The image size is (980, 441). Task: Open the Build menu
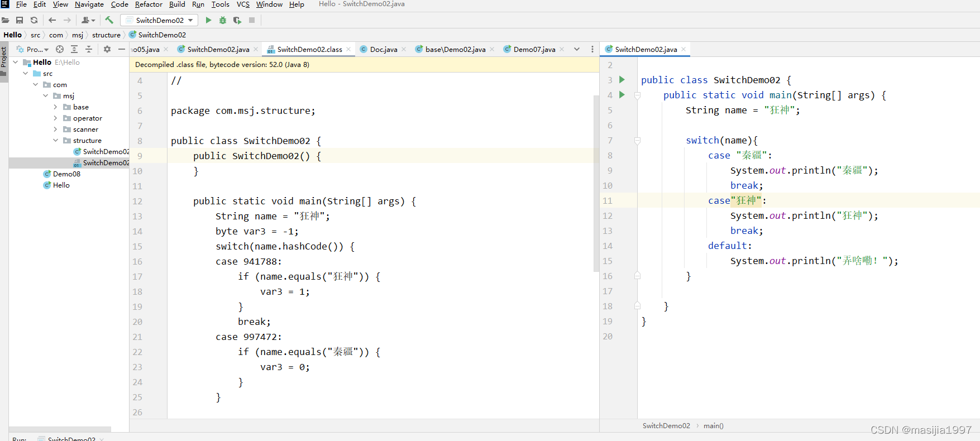click(x=177, y=4)
